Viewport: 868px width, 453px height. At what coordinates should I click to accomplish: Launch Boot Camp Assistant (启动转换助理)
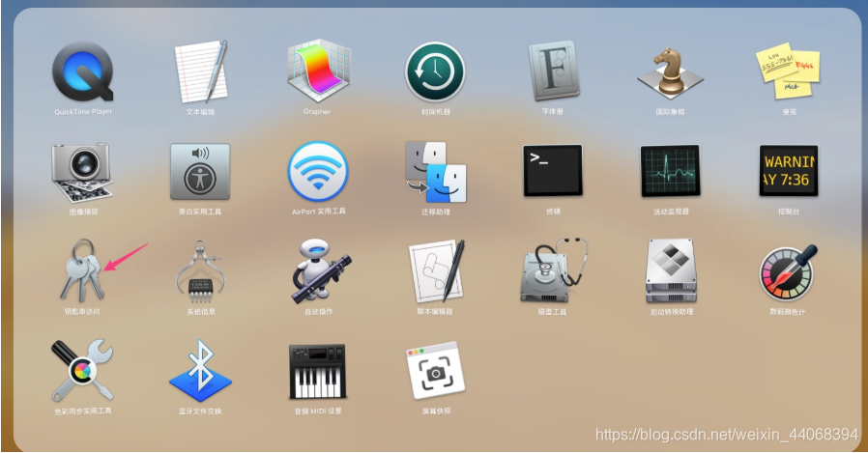(x=671, y=271)
